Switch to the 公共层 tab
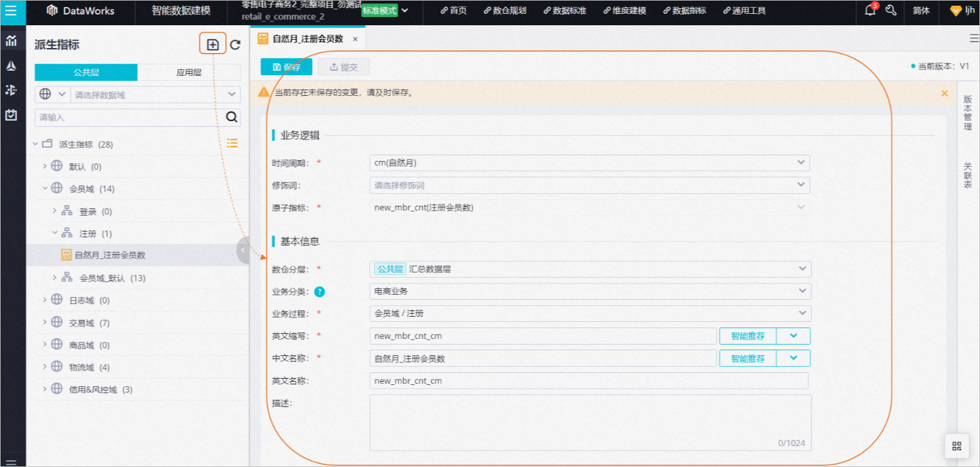Image resolution: width=980 pixels, height=467 pixels. pos(86,73)
